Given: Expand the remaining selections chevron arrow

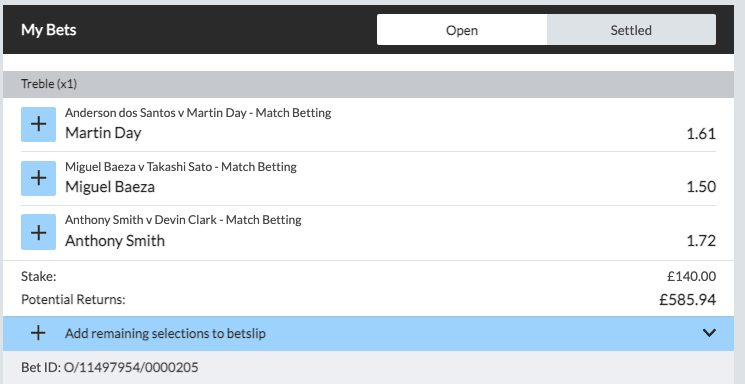Looking at the screenshot, I should click(709, 333).
